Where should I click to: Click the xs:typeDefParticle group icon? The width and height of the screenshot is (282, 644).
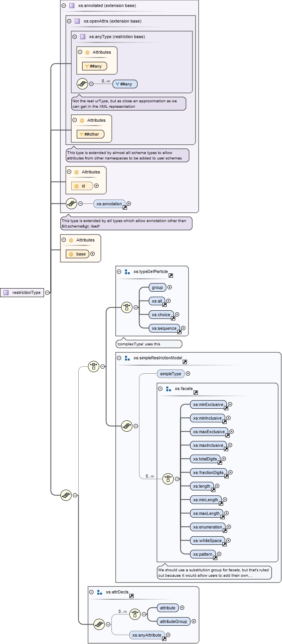tap(127, 272)
